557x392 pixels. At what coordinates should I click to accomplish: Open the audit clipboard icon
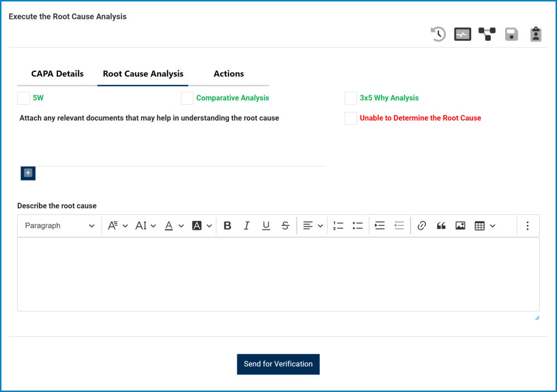[535, 34]
